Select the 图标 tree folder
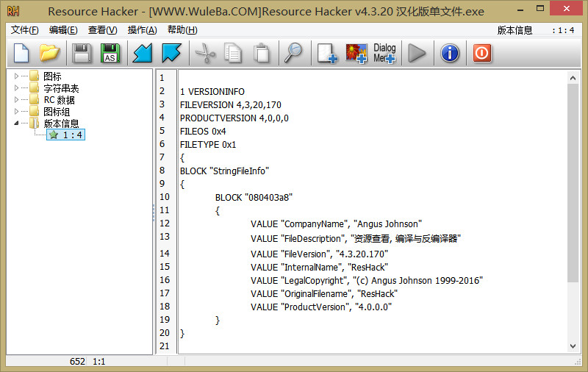 click(52, 76)
